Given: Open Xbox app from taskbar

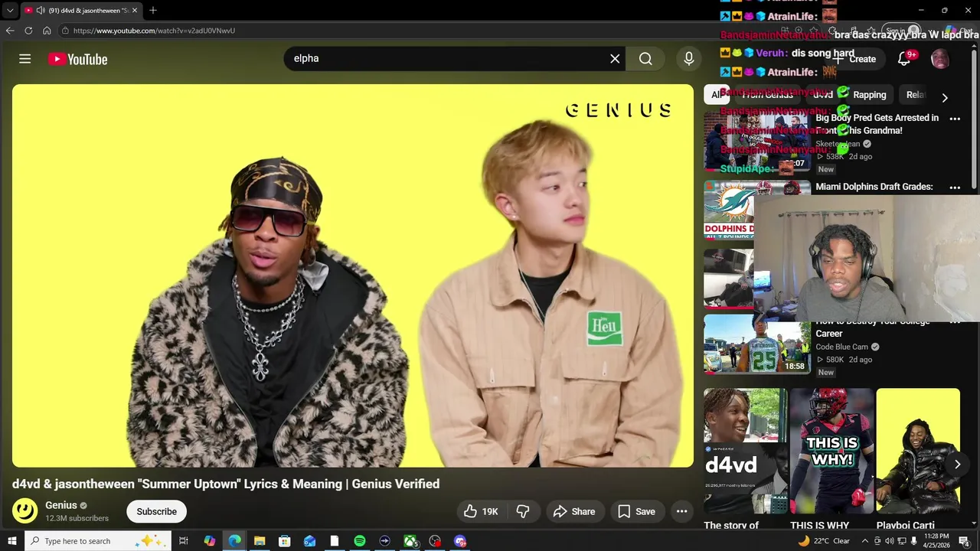Looking at the screenshot, I should coord(410,541).
